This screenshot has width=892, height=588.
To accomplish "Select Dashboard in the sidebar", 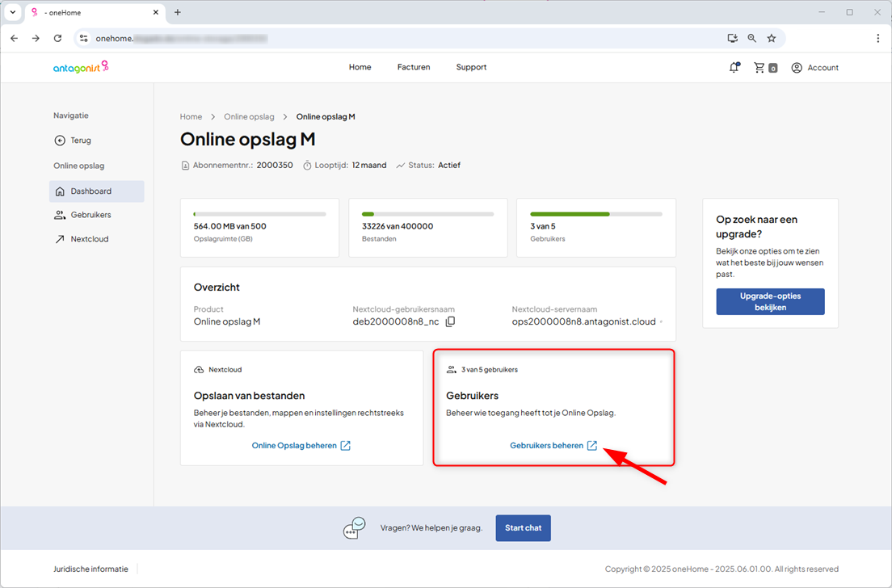I will point(97,191).
